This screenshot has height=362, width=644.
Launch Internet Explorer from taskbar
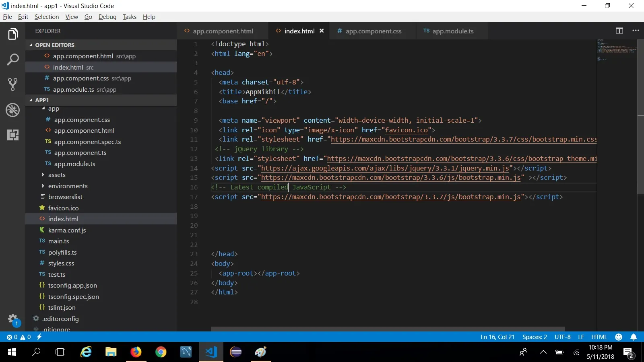[x=86, y=352]
